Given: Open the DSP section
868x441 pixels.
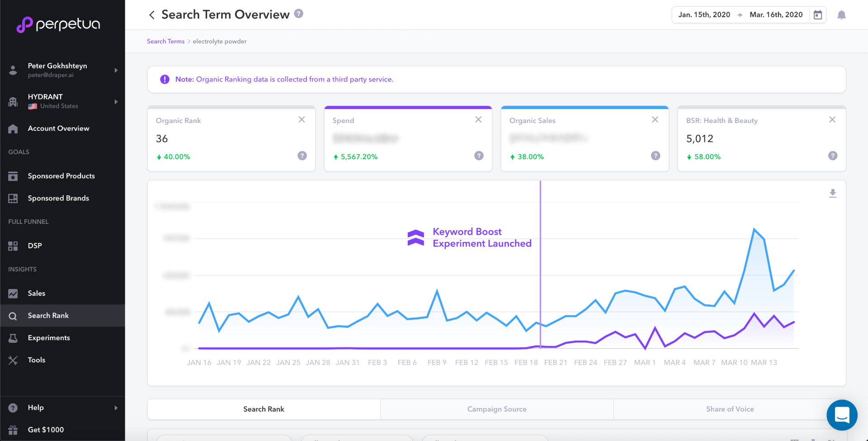Looking at the screenshot, I should click(x=34, y=246).
